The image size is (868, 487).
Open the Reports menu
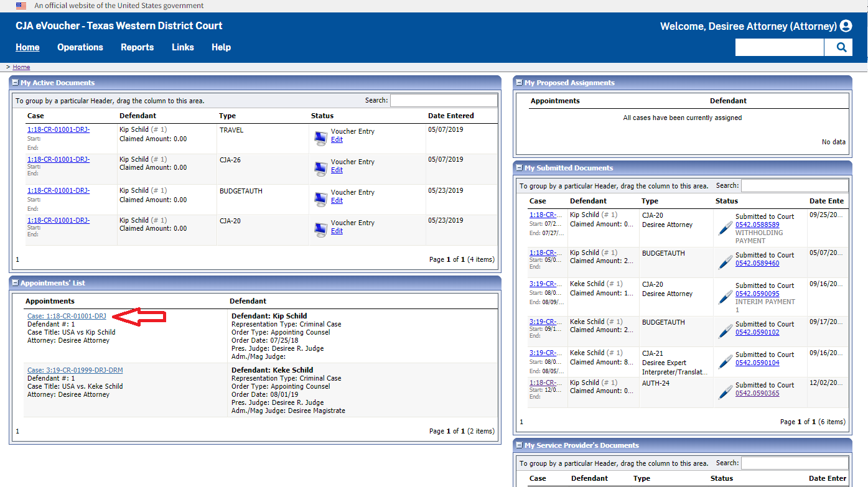pyautogui.click(x=137, y=47)
